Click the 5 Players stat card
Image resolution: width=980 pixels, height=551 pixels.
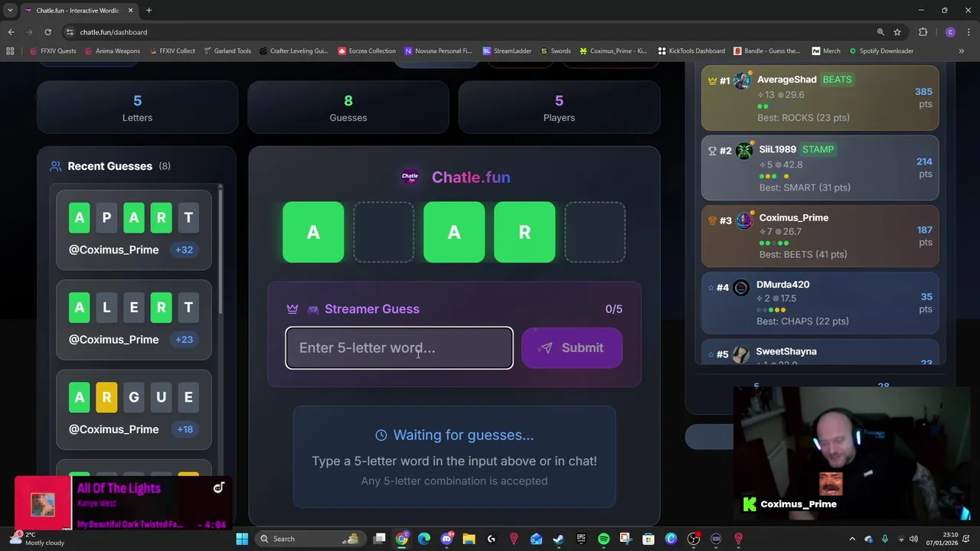point(559,108)
